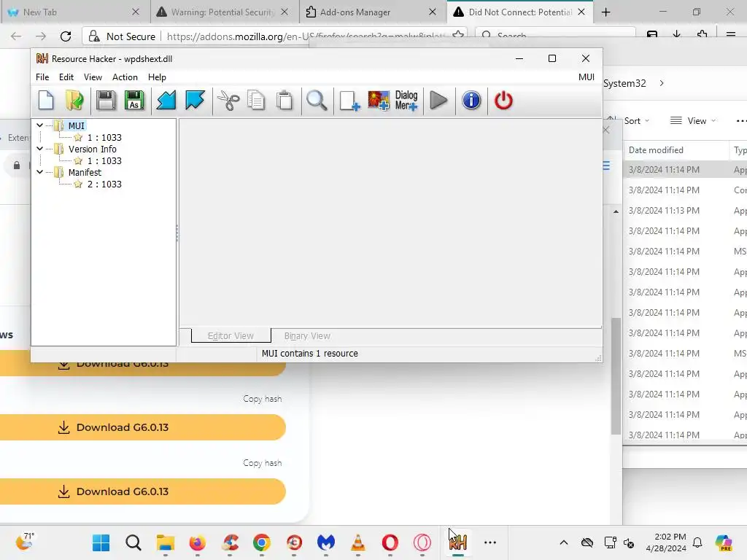747x560 pixels.
Task: Click the red power exit icon
Action: [x=503, y=101]
